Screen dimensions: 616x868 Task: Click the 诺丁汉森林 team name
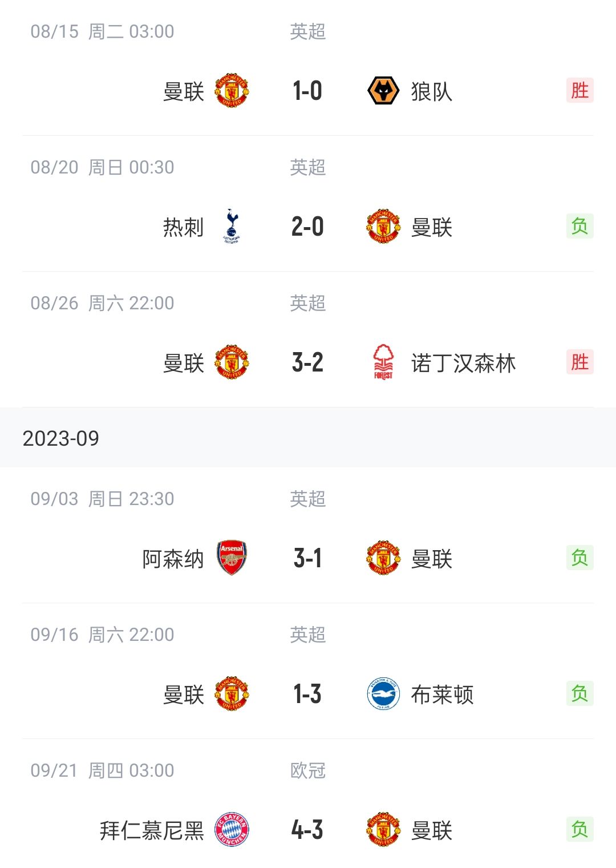click(463, 363)
